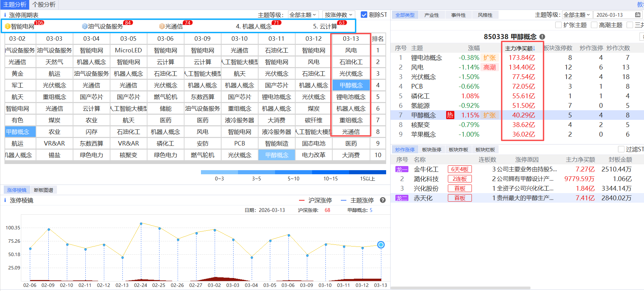This screenshot has width=644, height=291.
Task: Open the calendar icon in date field
Action: [637, 15]
